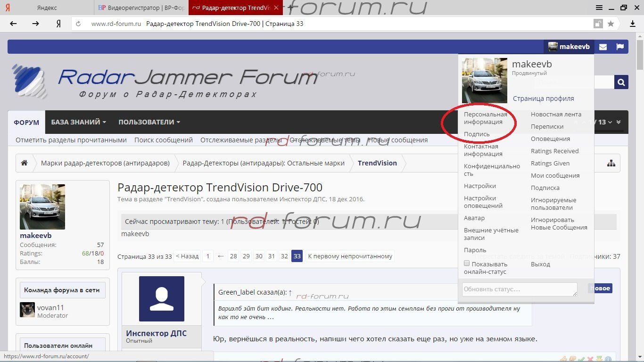
Task: Open the Конфиденциальность settings entry
Action: 492,170
